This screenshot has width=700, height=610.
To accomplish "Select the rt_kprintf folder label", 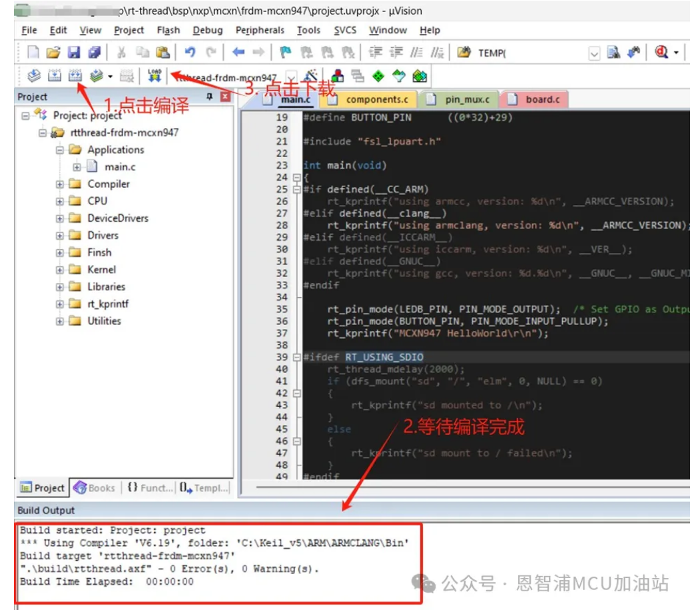I will click(x=108, y=304).
